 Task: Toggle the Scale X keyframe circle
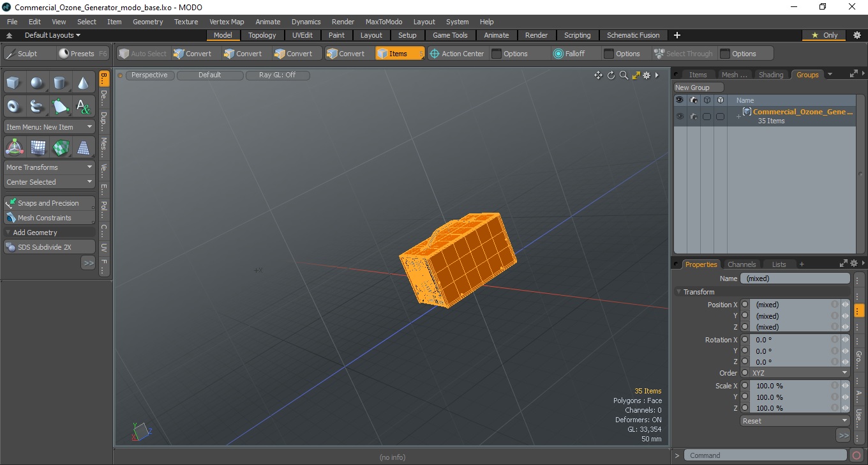click(744, 386)
